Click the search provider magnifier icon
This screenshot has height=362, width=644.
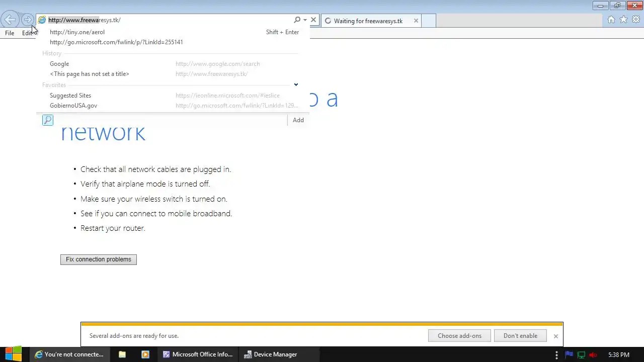tap(48, 120)
